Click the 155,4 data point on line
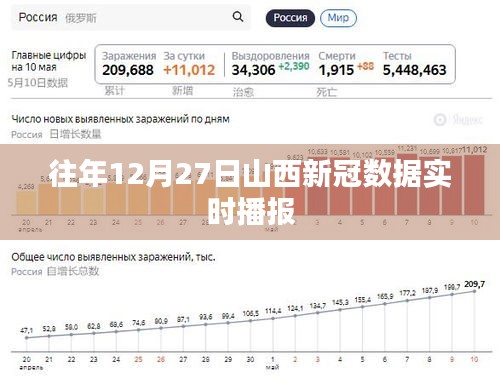 (x=362, y=307)
